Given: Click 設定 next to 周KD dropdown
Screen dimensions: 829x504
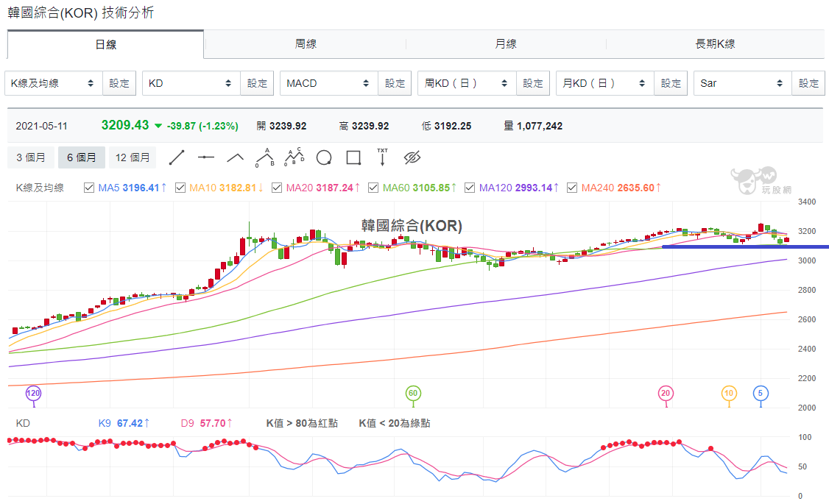Looking at the screenshot, I should (x=533, y=83).
